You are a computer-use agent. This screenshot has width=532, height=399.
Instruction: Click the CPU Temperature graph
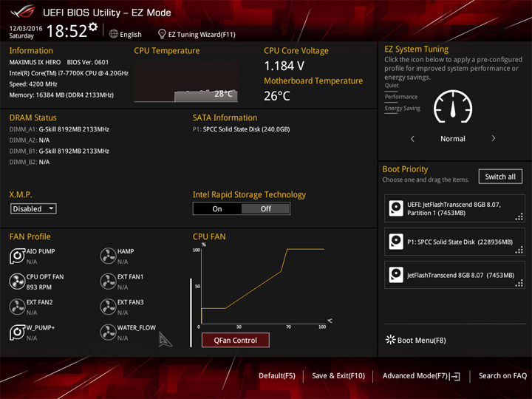(186, 81)
